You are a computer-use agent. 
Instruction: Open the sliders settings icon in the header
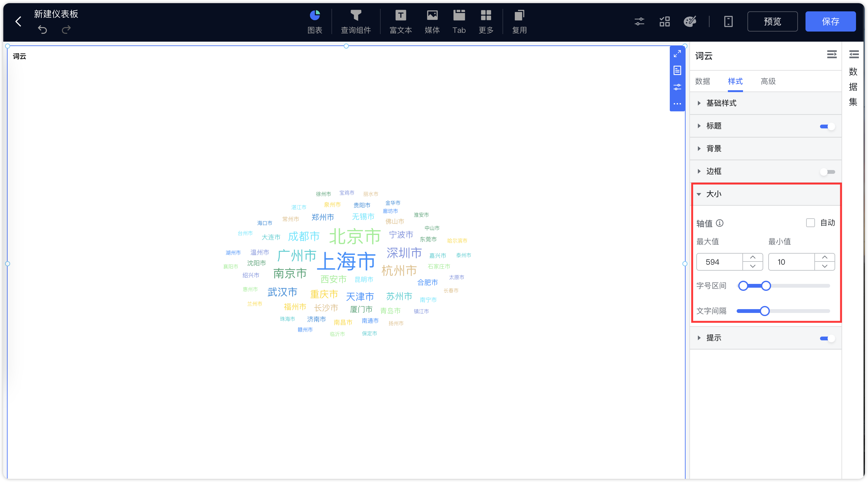(x=639, y=21)
